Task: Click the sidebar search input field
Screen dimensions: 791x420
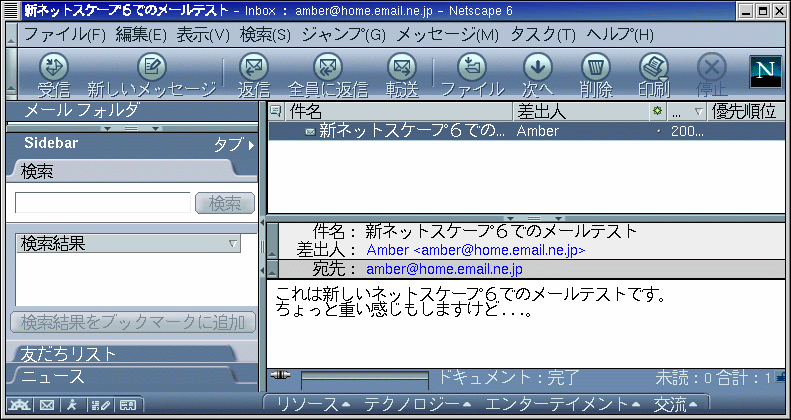Action: coord(103,203)
